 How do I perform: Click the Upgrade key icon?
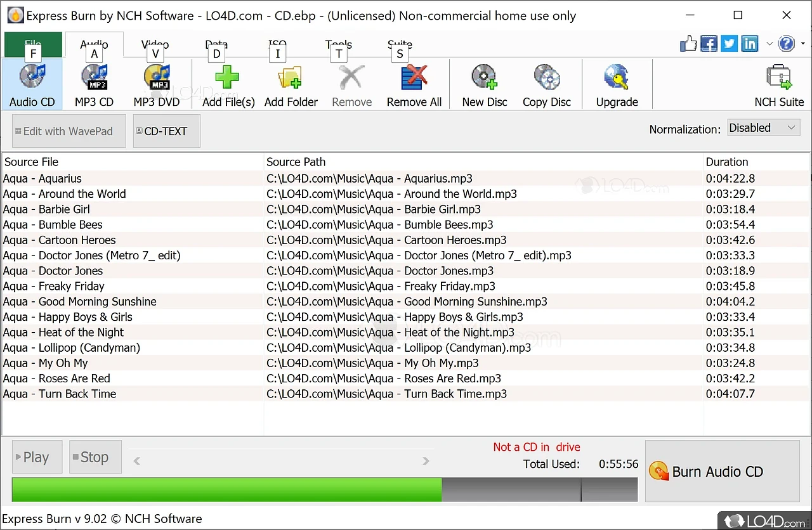(x=617, y=77)
